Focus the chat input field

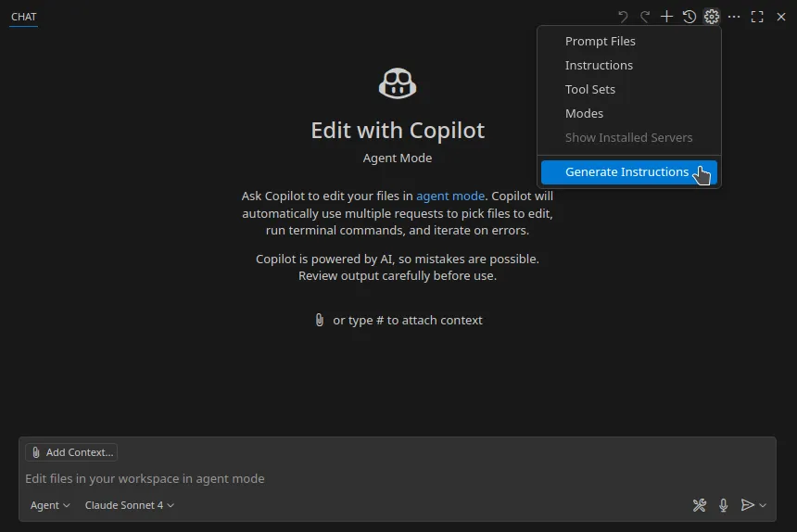click(x=397, y=478)
